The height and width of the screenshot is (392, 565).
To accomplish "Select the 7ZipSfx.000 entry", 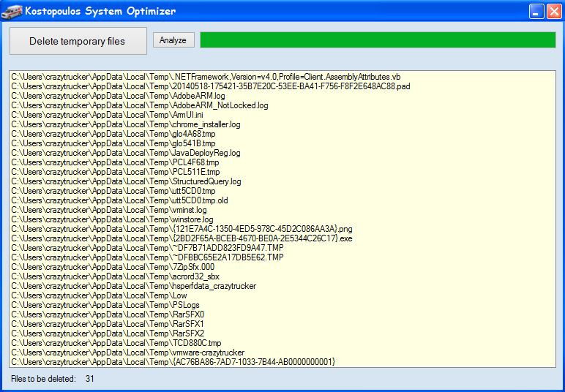I will (113, 267).
